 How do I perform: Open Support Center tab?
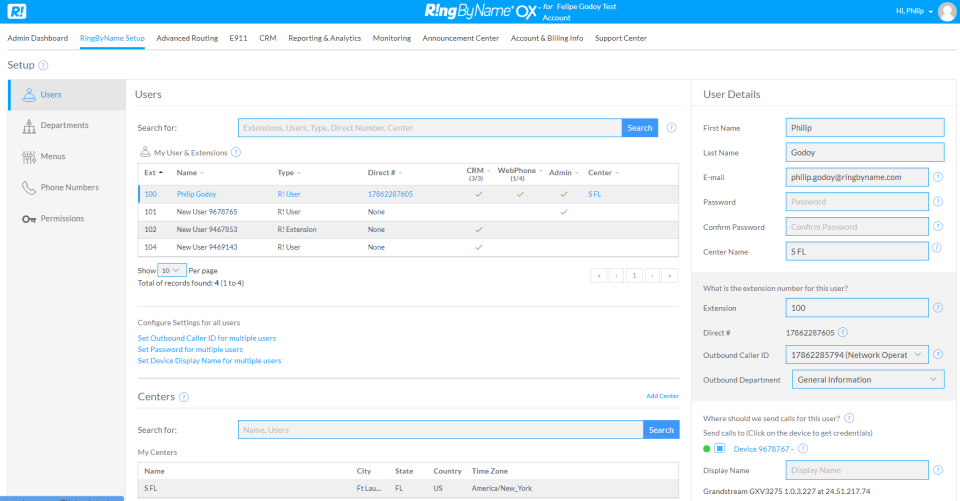point(621,38)
